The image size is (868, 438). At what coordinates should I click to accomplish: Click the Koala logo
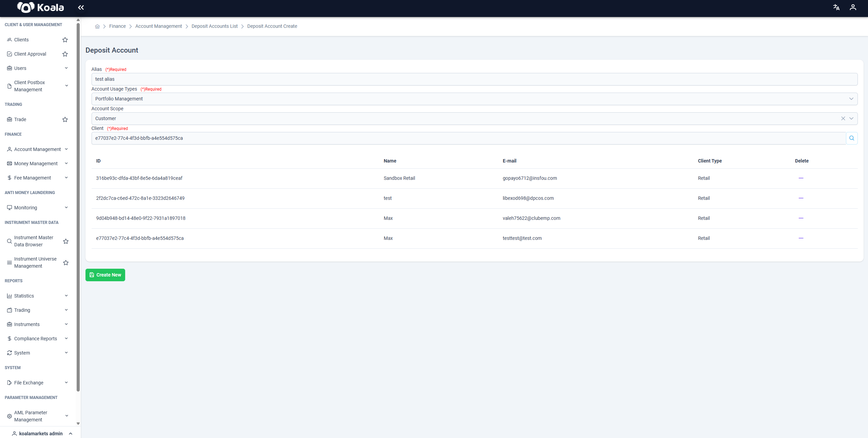[40, 7]
